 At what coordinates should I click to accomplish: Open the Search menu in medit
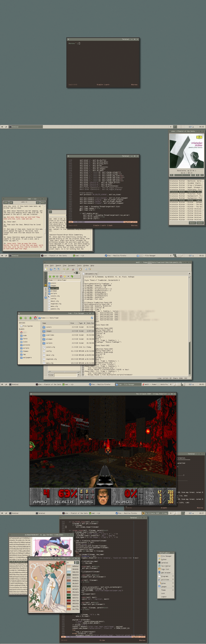click(x=58, y=265)
